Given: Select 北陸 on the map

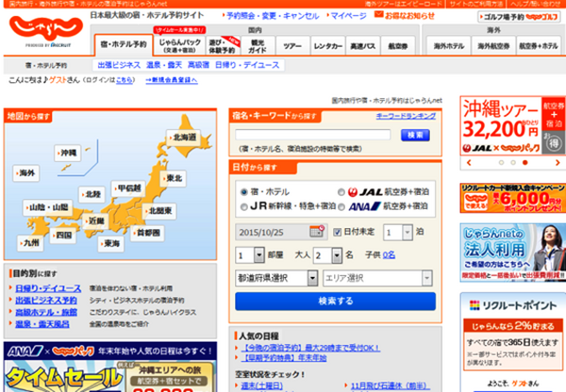Looking at the screenshot, I should click(92, 194).
